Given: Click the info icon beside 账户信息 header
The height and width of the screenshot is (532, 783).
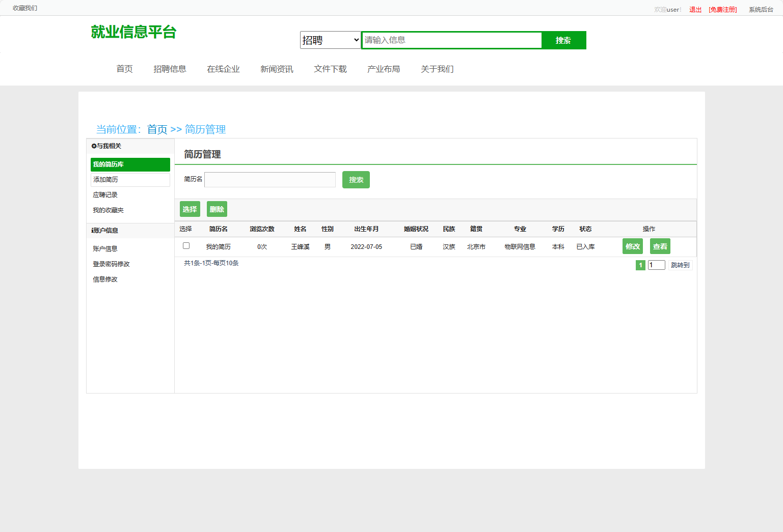Looking at the screenshot, I should point(92,230).
